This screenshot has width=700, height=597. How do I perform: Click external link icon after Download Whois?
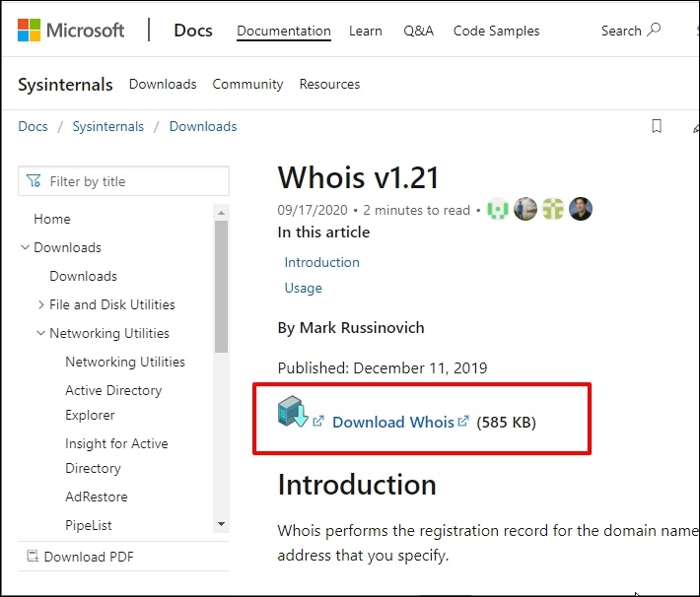point(463,421)
